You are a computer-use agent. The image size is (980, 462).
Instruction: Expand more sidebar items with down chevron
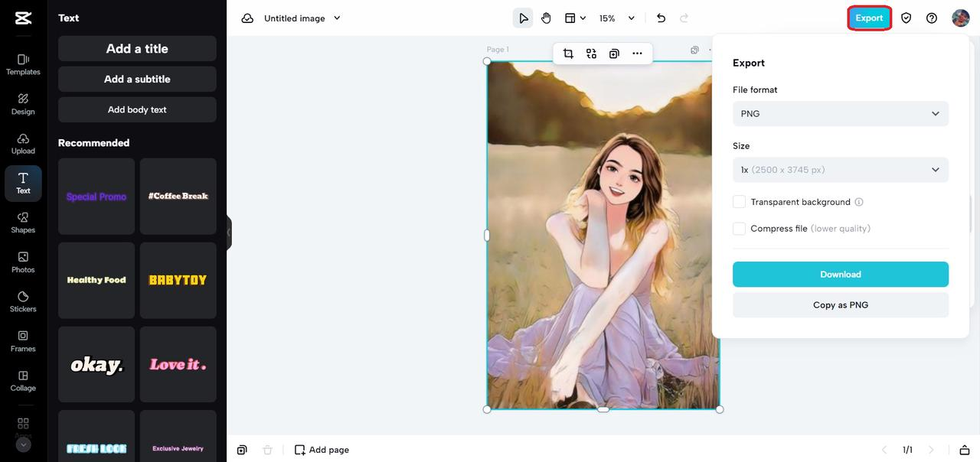[23, 444]
